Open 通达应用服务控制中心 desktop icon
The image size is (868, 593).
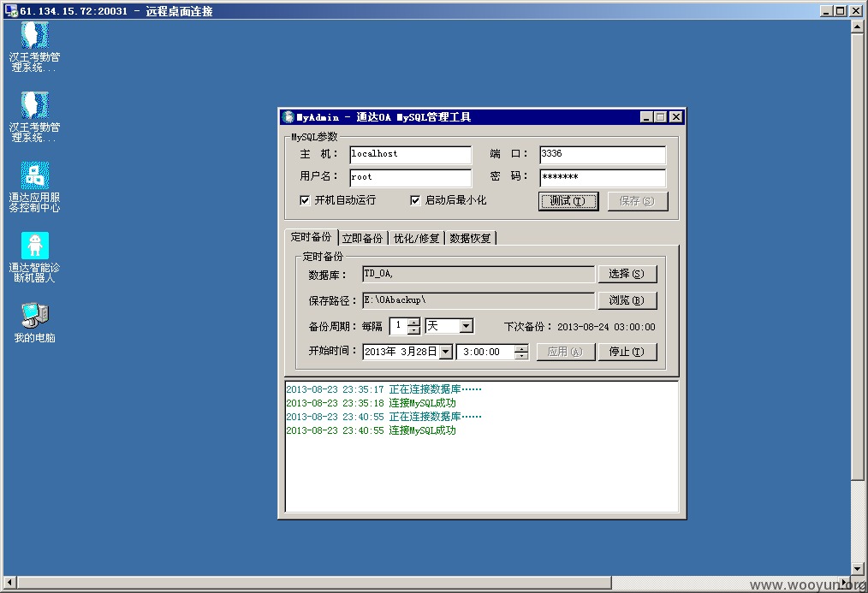coord(34,187)
